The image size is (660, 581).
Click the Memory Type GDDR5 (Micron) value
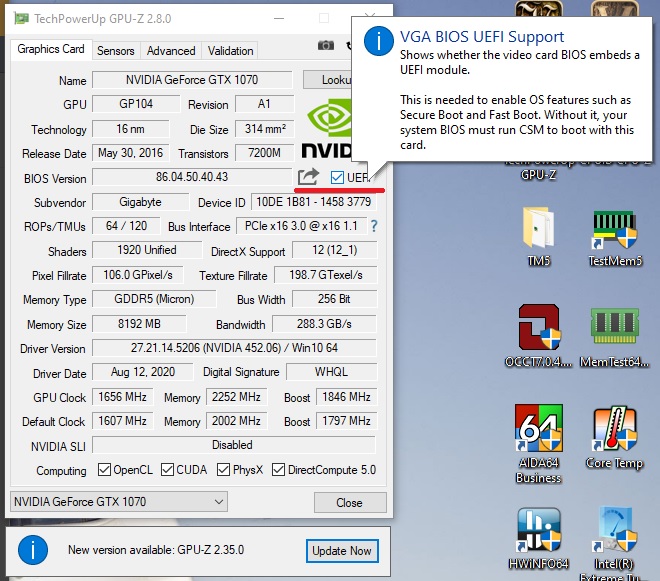[x=154, y=299]
